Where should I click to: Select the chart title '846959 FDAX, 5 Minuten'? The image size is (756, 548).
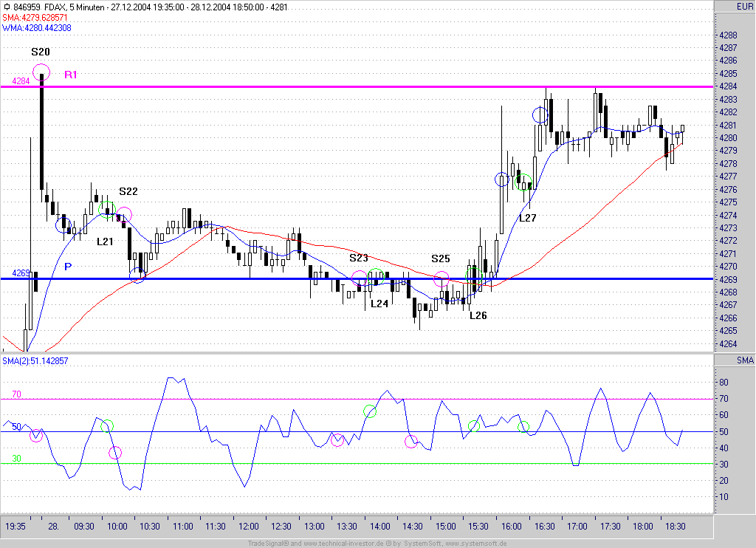tap(59, 7)
